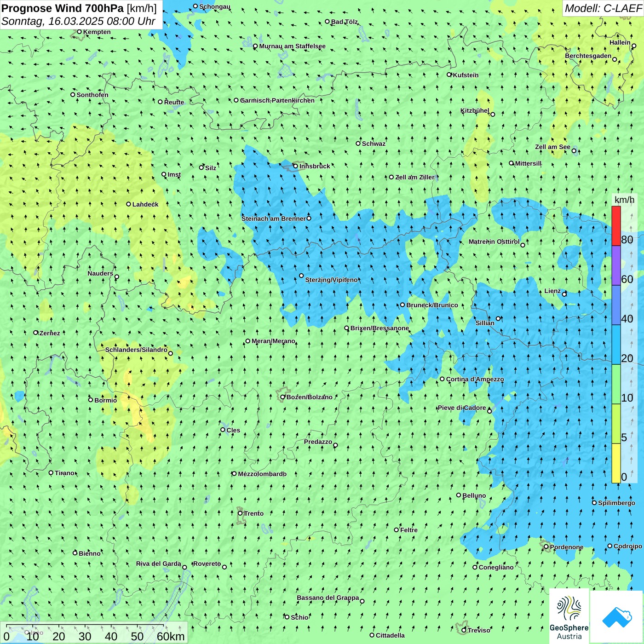Click the Bad Tölz label
The image size is (644, 644).
pos(345,22)
